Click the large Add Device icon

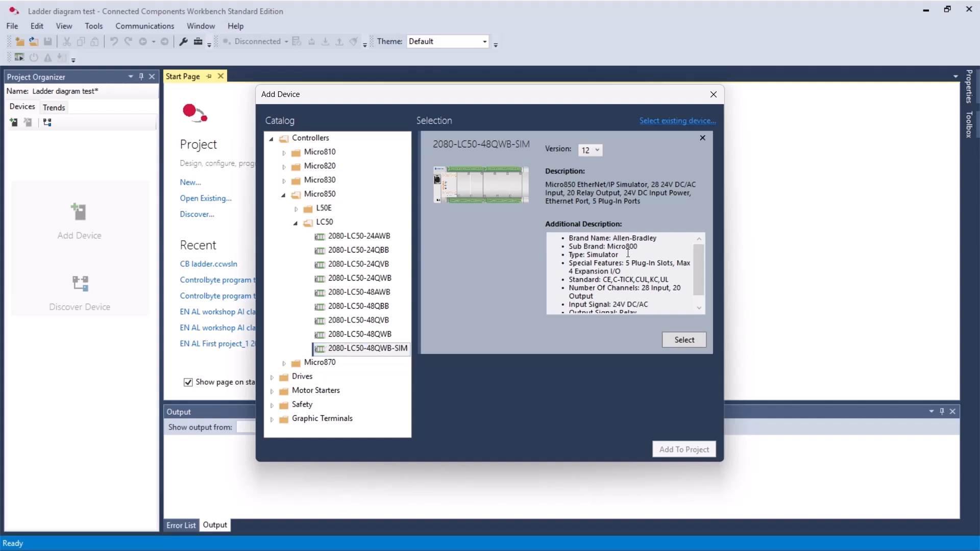(79, 211)
